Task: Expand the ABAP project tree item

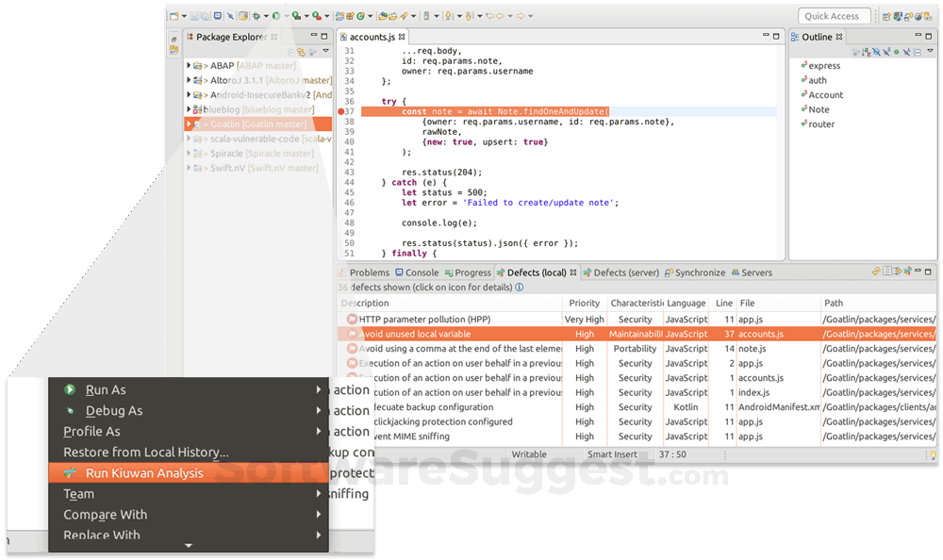Action: pyautogui.click(x=188, y=65)
